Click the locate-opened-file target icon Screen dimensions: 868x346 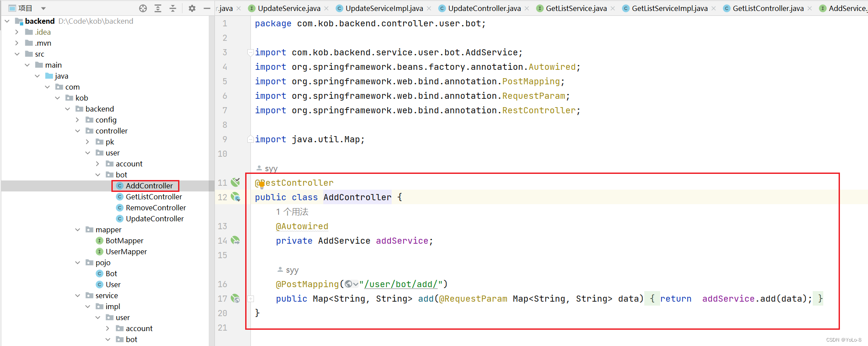(x=143, y=8)
